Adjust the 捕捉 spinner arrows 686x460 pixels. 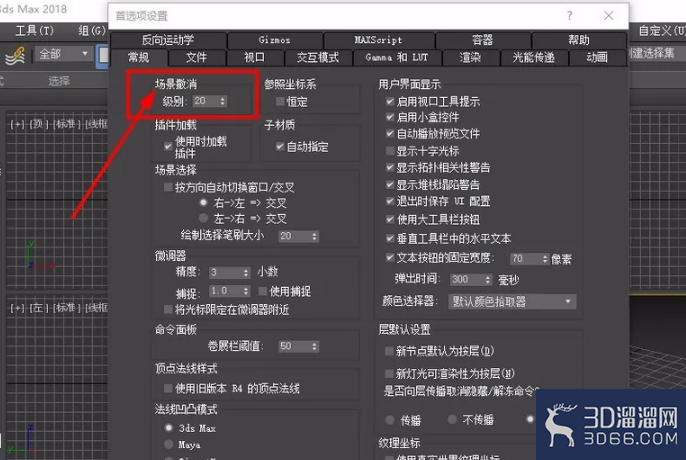[x=246, y=291]
